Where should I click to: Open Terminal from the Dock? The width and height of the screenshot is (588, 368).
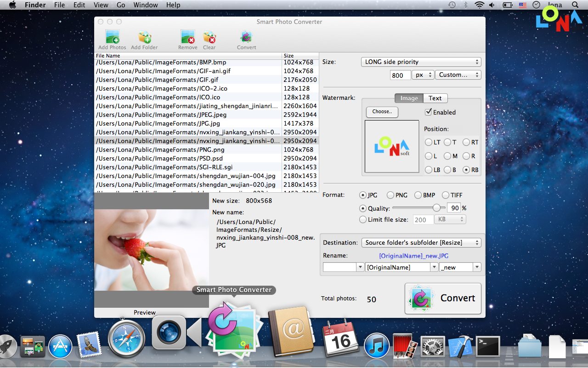coord(488,346)
